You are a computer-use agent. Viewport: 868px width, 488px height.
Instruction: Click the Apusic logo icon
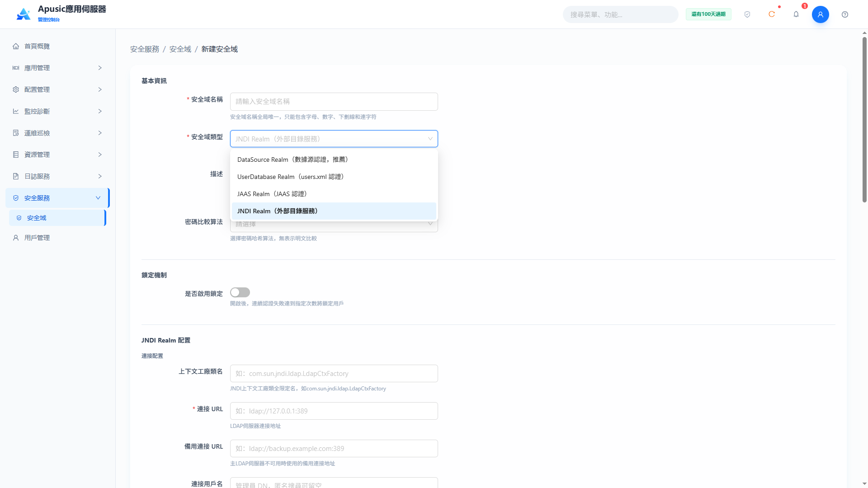(x=24, y=14)
